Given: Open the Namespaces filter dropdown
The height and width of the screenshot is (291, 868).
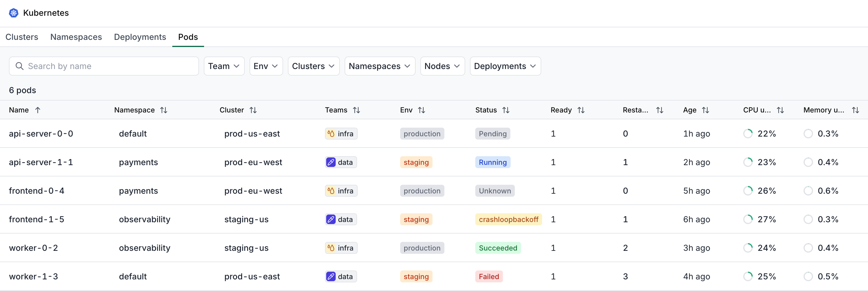Looking at the screenshot, I should coord(380,66).
